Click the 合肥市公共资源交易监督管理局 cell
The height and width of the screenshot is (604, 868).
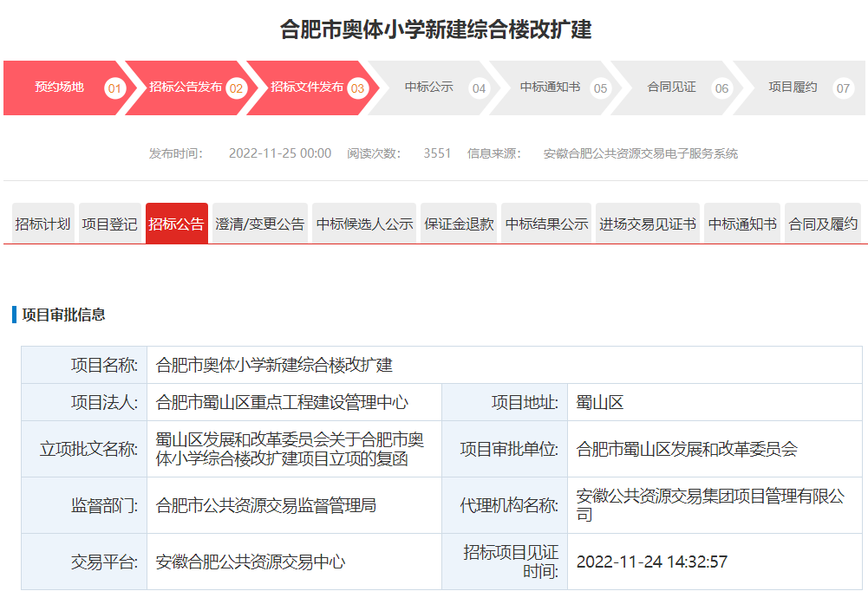pyautogui.click(x=294, y=505)
